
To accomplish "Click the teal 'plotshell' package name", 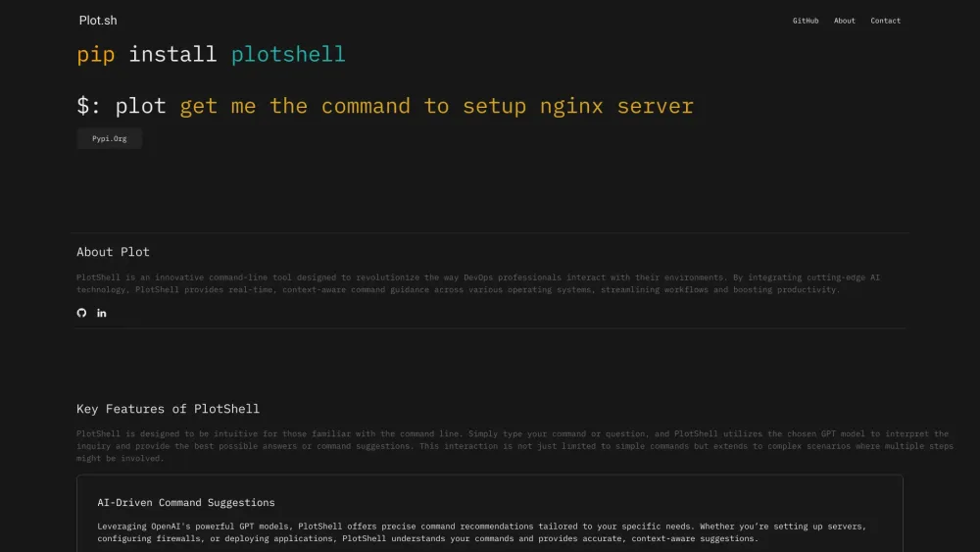I will 288,55.
